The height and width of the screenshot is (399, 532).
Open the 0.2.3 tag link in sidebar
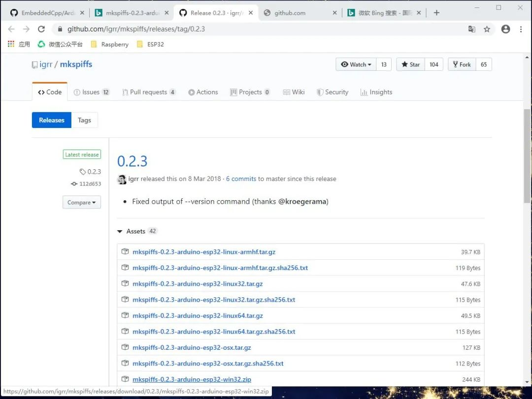coord(91,172)
